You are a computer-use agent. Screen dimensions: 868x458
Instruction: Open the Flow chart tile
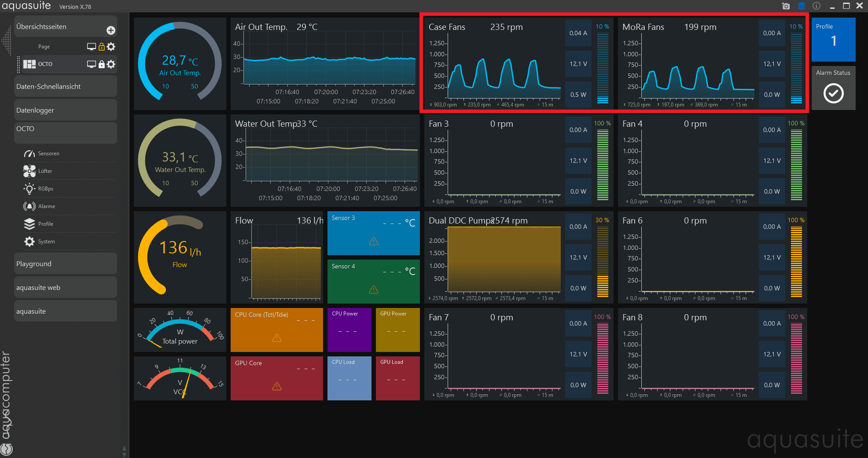coord(277,257)
